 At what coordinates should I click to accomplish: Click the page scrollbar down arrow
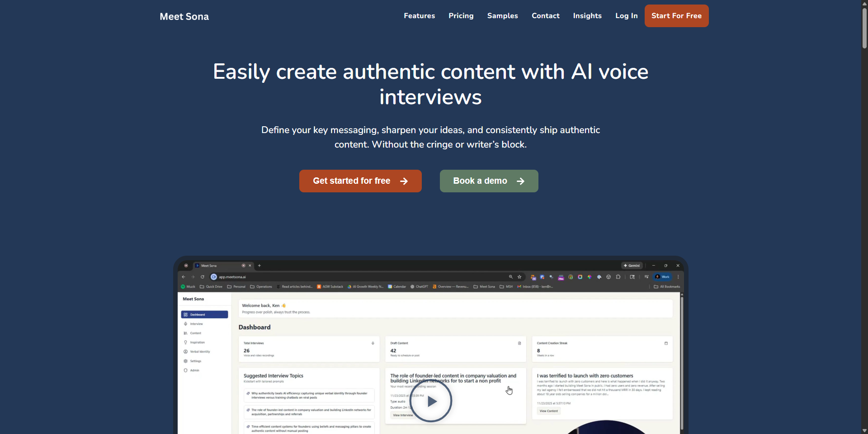coord(864,430)
